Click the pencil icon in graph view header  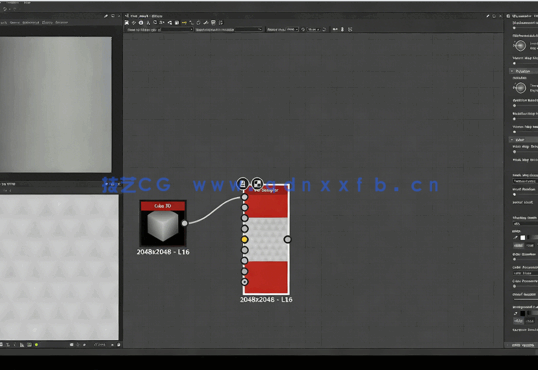(488, 16)
